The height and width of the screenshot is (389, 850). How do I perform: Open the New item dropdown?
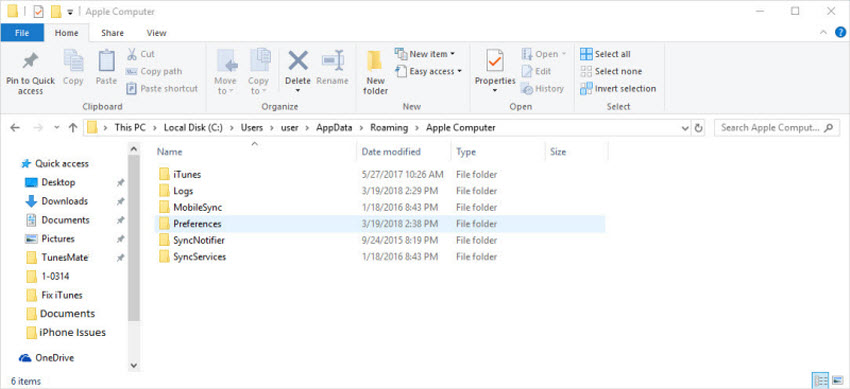[x=424, y=54]
